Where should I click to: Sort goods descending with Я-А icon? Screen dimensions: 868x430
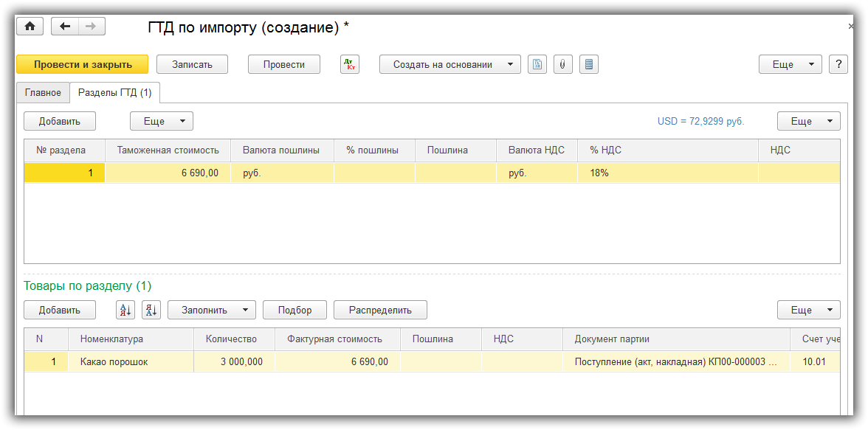(x=151, y=311)
